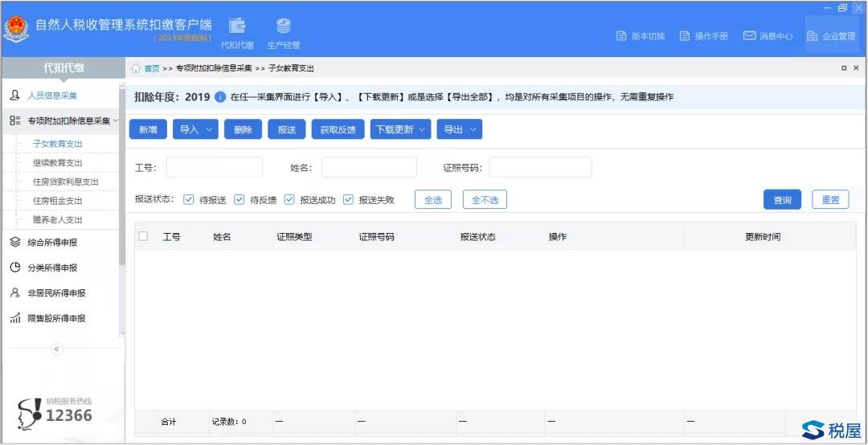Expand the 导入 dropdown button

pyautogui.click(x=196, y=129)
